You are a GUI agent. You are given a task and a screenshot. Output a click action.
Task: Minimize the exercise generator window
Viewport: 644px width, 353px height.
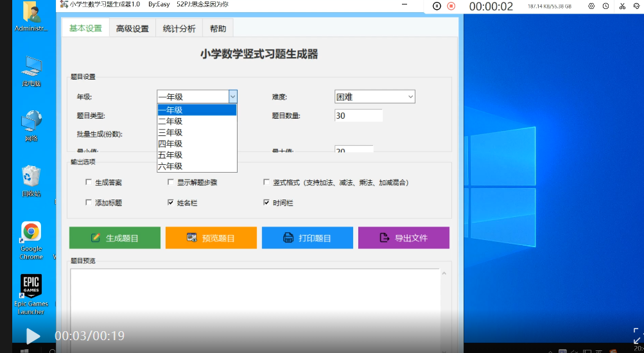point(405,4)
